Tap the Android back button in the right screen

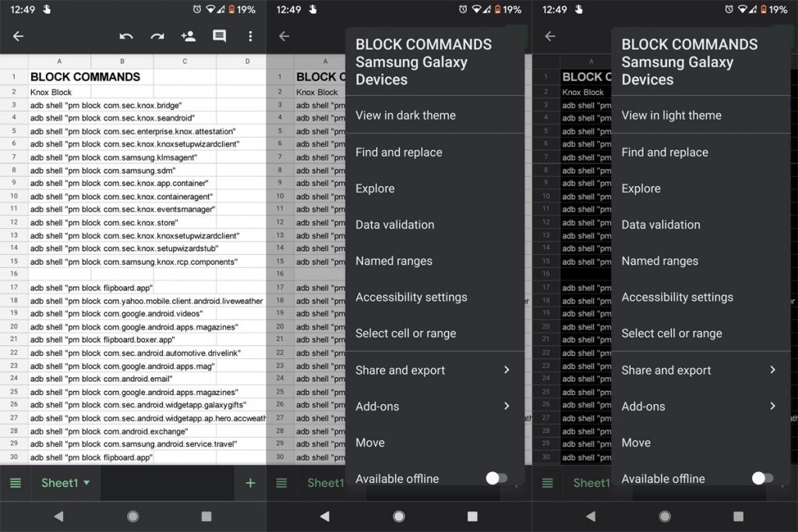point(591,516)
